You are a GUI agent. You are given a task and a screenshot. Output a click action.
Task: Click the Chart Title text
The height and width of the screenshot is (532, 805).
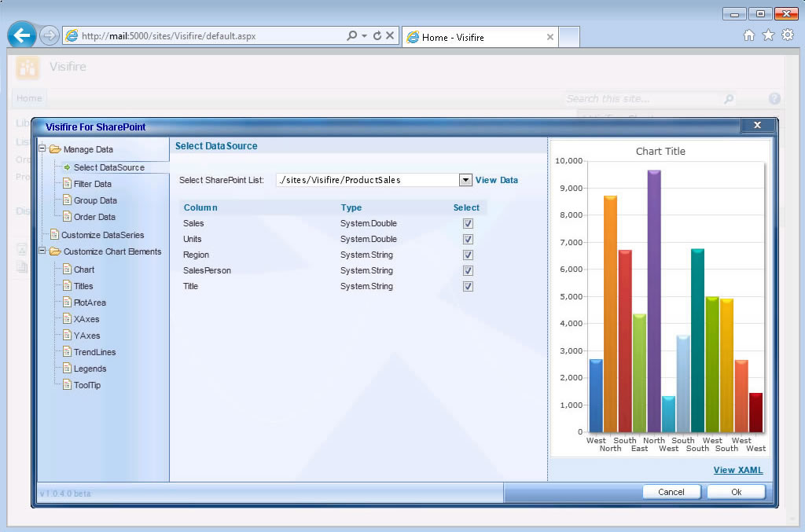pos(660,152)
